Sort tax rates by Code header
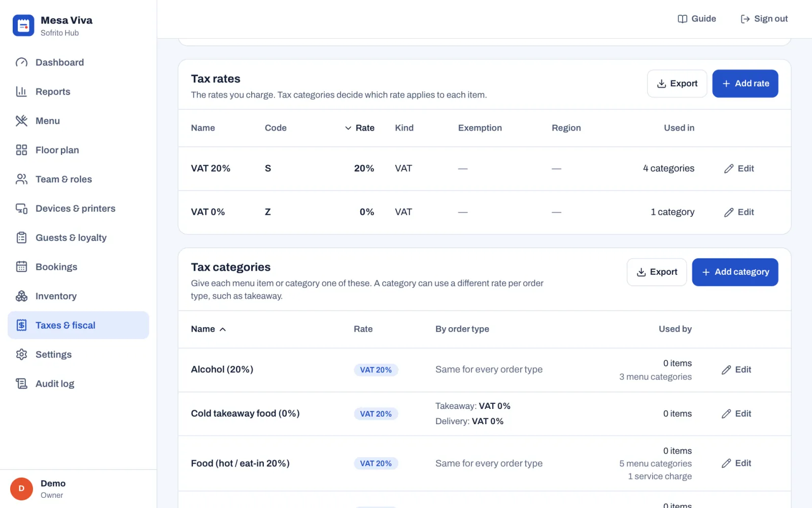The height and width of the screenshot is (508, 812). pos(276,128)
